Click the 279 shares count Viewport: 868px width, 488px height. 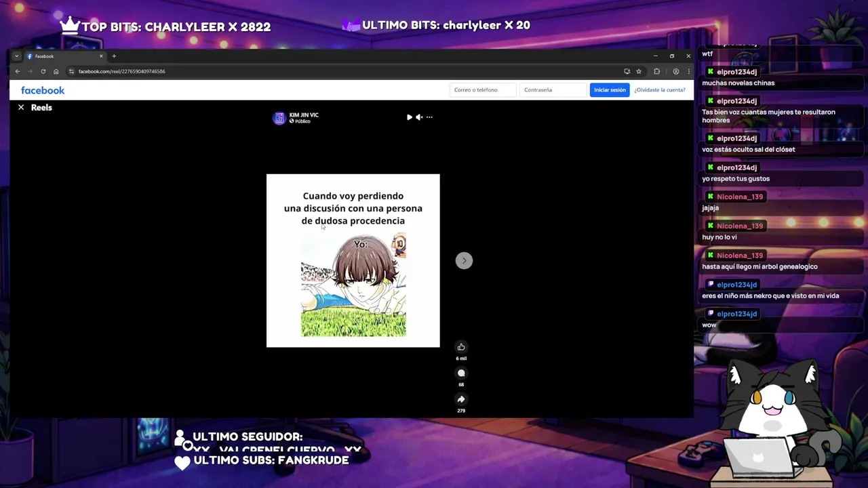click(461, 411)
